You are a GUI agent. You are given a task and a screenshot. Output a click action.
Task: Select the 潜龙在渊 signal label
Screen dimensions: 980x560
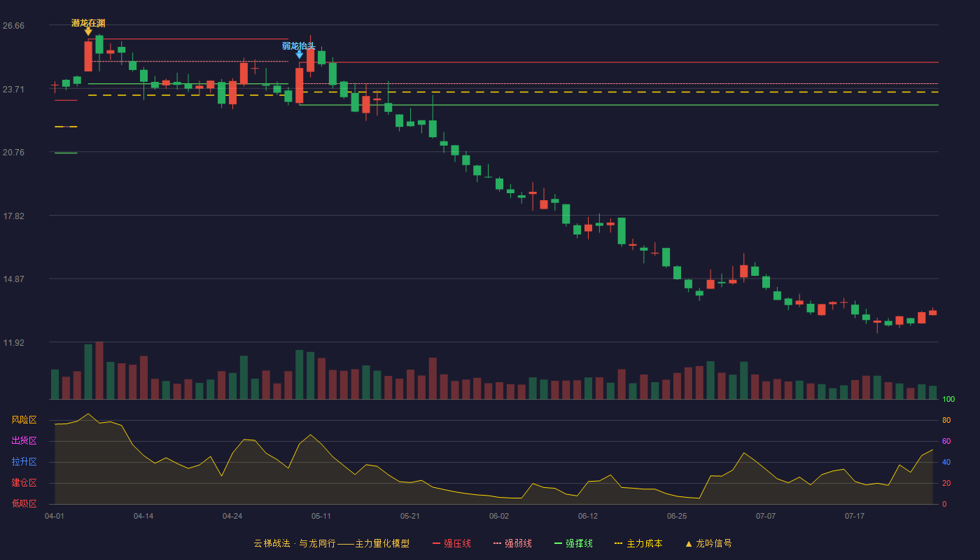(x=88, y=23)
